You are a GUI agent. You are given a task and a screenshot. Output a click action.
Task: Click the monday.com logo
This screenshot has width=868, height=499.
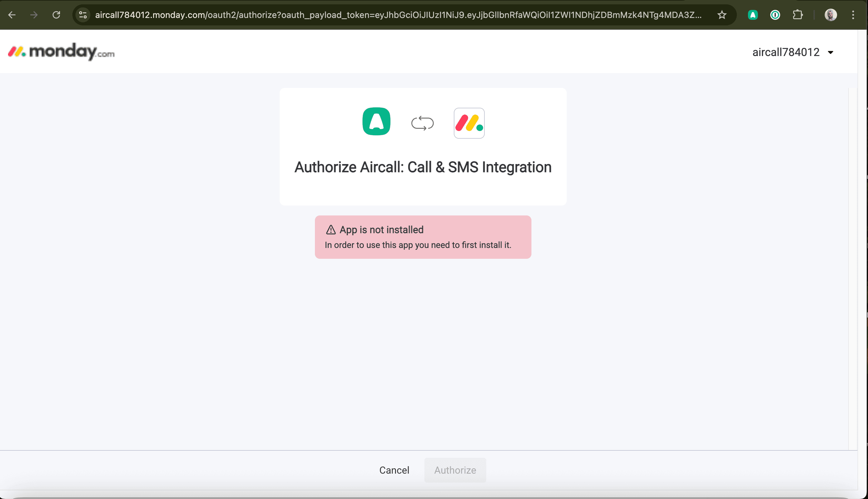point(61,52)
